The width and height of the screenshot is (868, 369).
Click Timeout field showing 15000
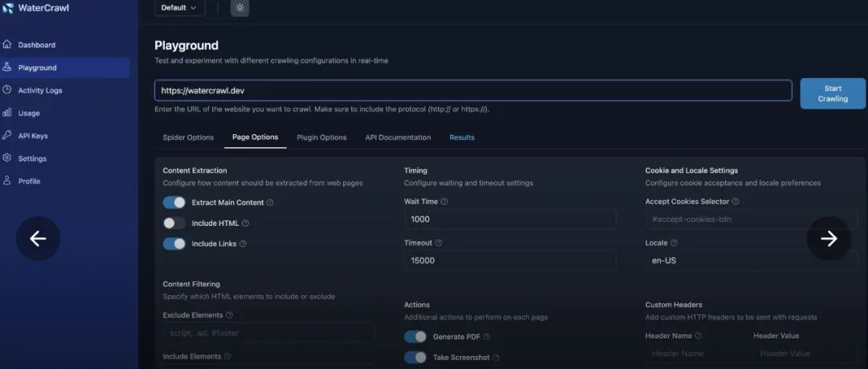click(510, 260)
